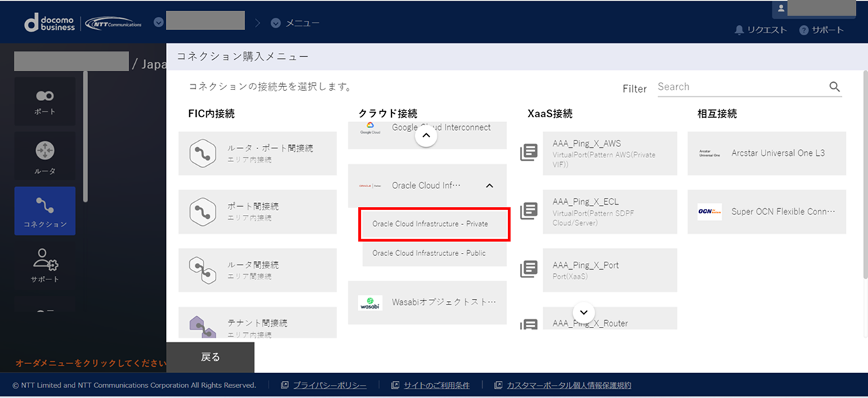
Task: Click the Wasabi logo icon
Action: coord(370,303)
